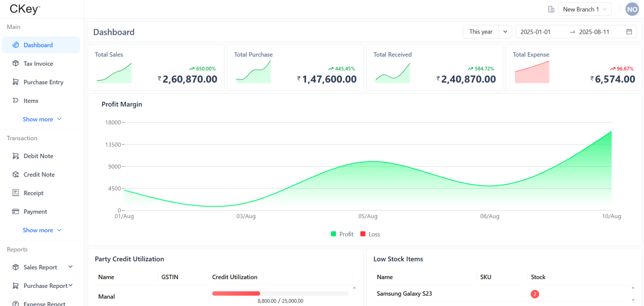Click Manal's credit utilization progress bar
Viewport: 644px width, 306px height.
tap(280, 294)
